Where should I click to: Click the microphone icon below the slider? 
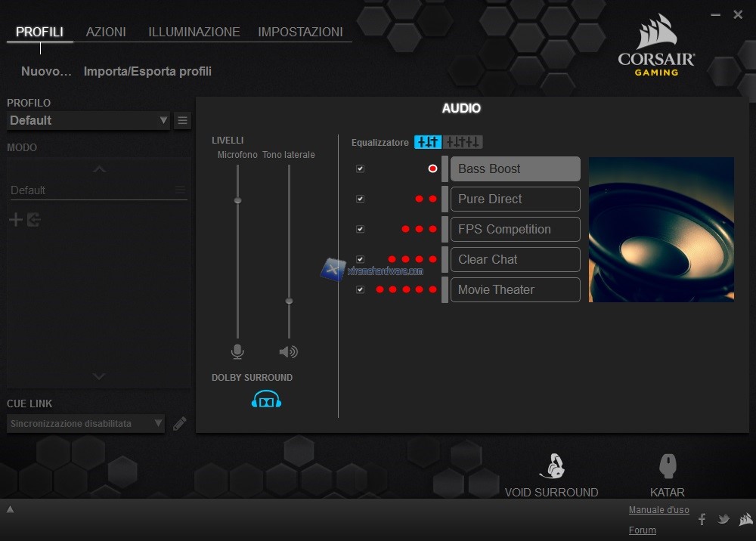237,351
